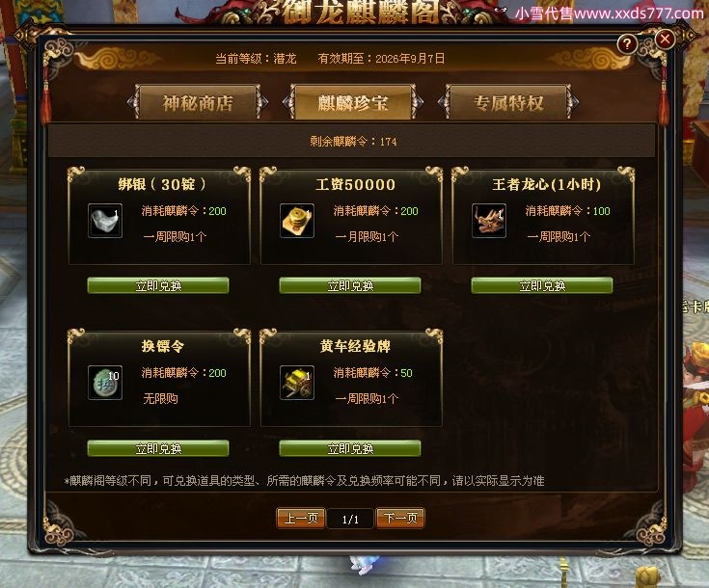Screen dimensions: 709x588
Task: Redeem 工资50000 with 立即兑换 button
Action: pyautogui.click(x=350, y=285)
